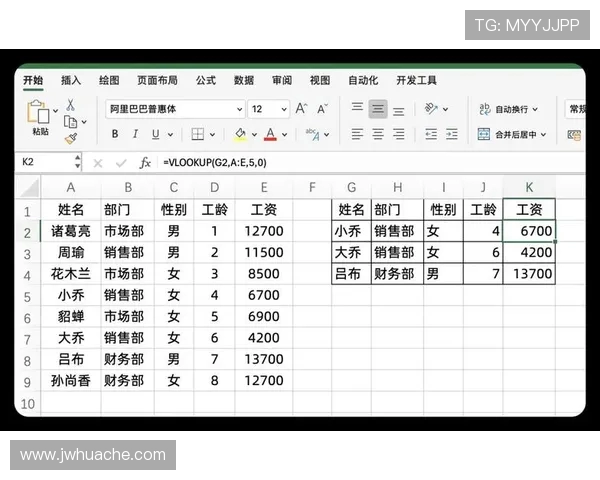Open the copy options dropdown arrow
600x480 pixels.
click(x=84, y=122)
